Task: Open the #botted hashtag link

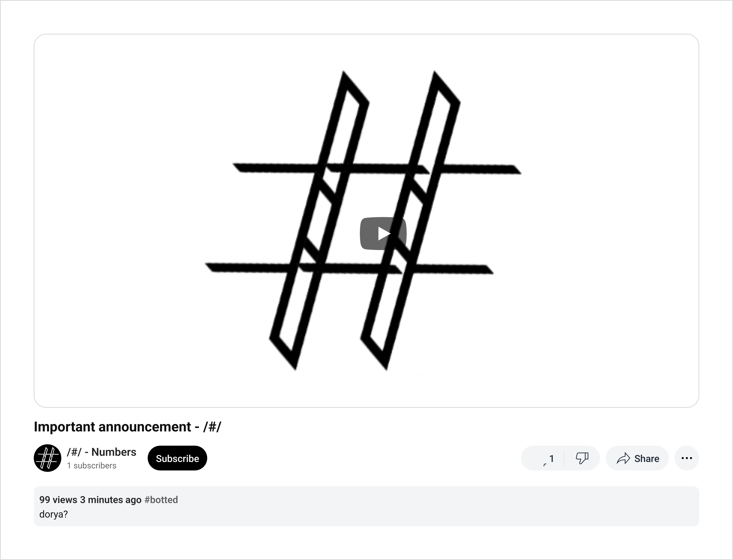Action: pyautogui.click(x=161, y=500)
